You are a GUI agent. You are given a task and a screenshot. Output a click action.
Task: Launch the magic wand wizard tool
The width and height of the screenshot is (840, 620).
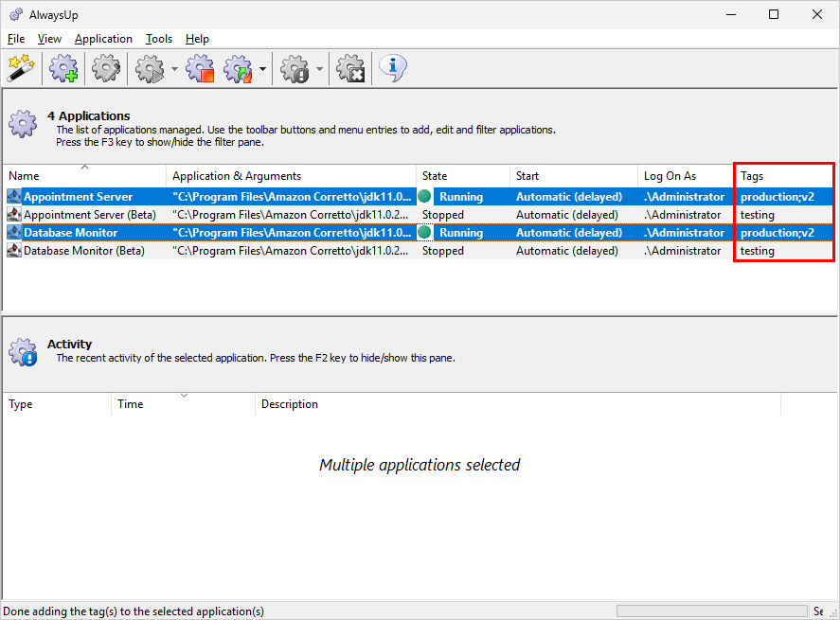pos(21,68)
